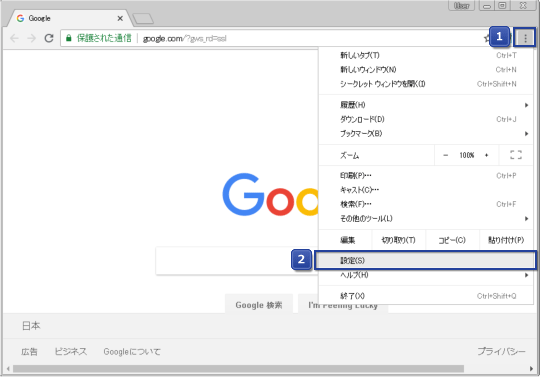Open a new tab using the tab strip button

click(143, 19)
